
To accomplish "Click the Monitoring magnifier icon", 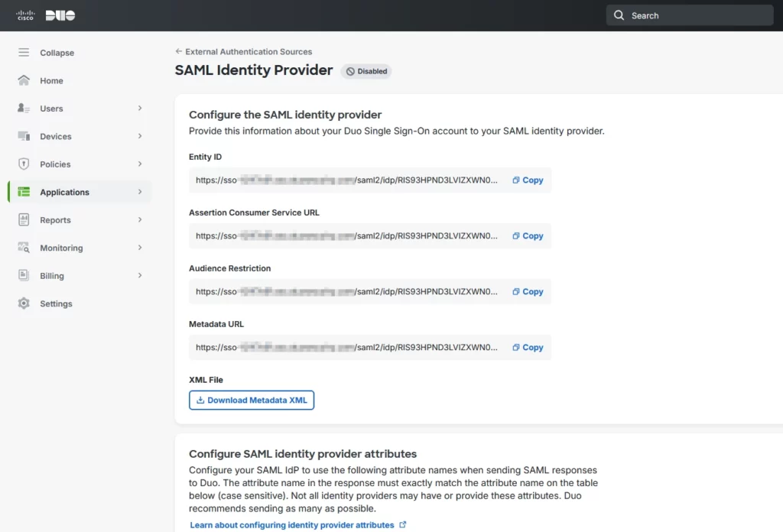I will point(24,248).
